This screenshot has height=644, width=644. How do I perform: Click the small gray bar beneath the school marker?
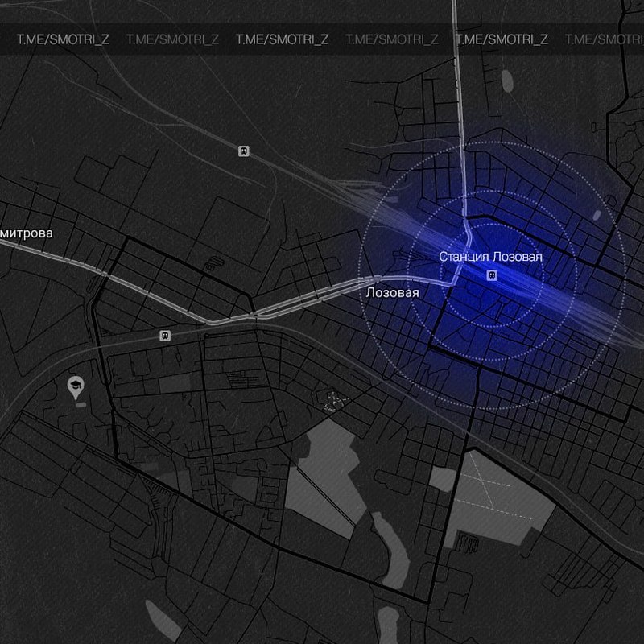coord(79,404)
